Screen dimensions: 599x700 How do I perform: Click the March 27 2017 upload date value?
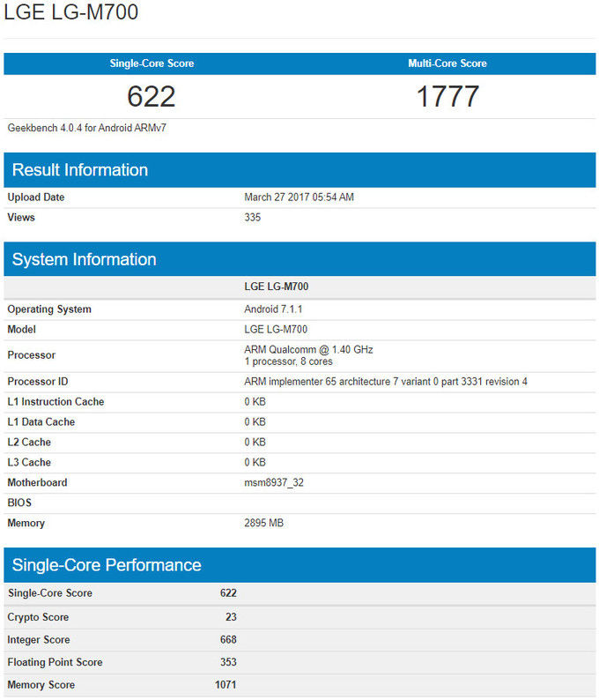pos(299,197)
